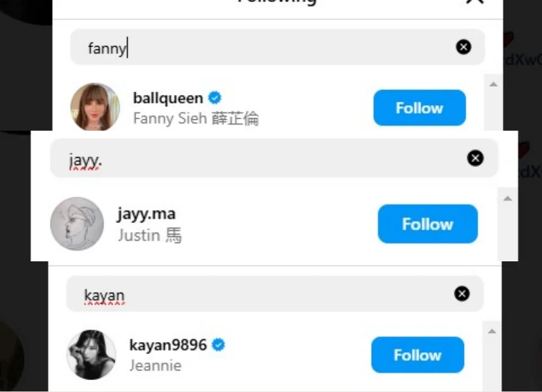Open the kayan9896 username link
Screen dimensions: 542x392
point(168,345)
